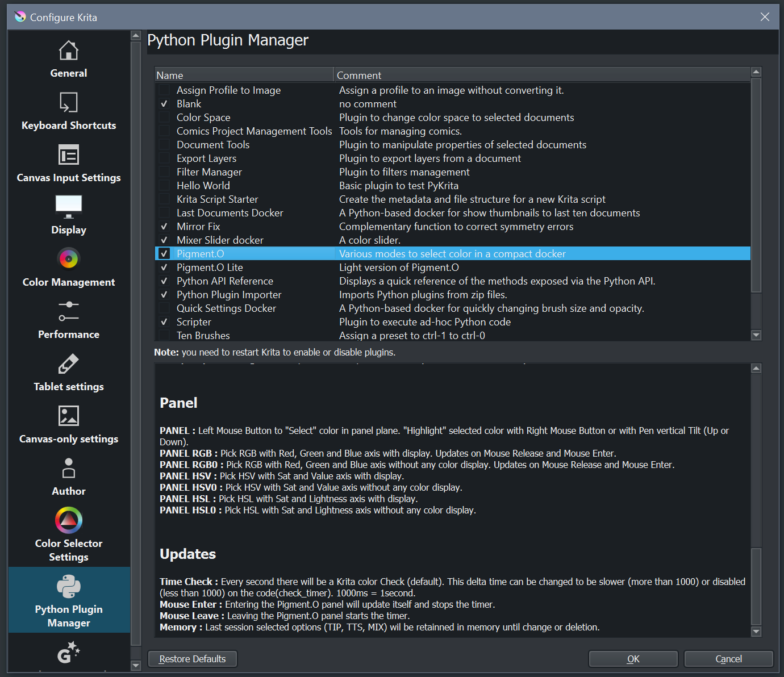Open Color Selector Settings icon

tap(69, 520)
